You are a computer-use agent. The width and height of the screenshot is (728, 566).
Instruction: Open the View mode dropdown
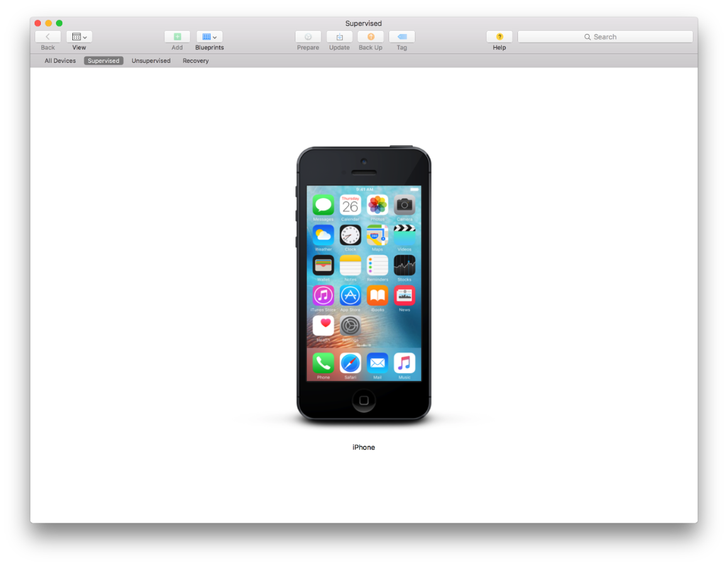pos(79,37)
